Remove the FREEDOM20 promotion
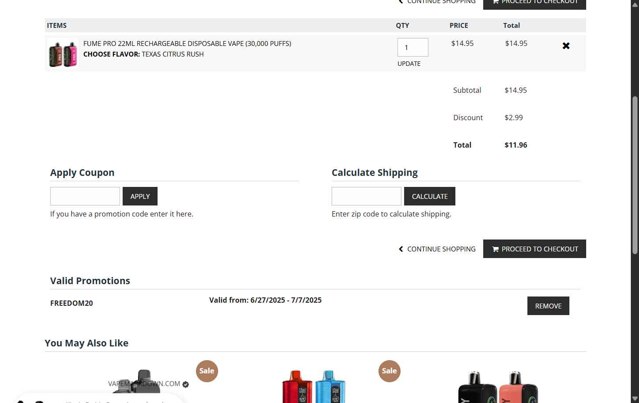Image resolution: width=639 pixels, height=403 pixels. (548, 306)
